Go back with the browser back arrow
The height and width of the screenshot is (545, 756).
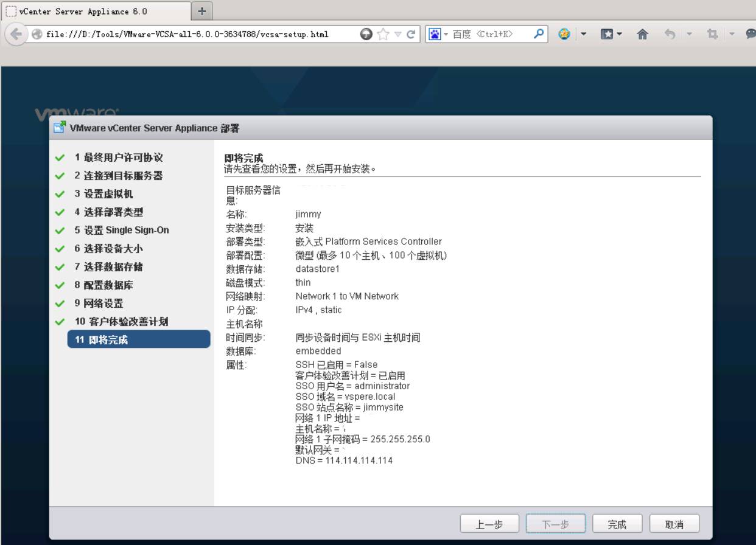[16, 34]
